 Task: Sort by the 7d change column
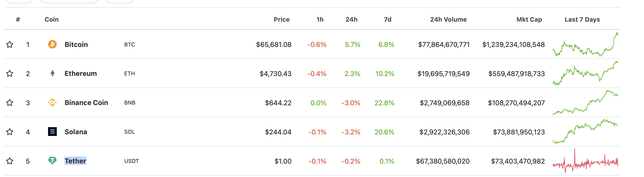pos(388,19)
